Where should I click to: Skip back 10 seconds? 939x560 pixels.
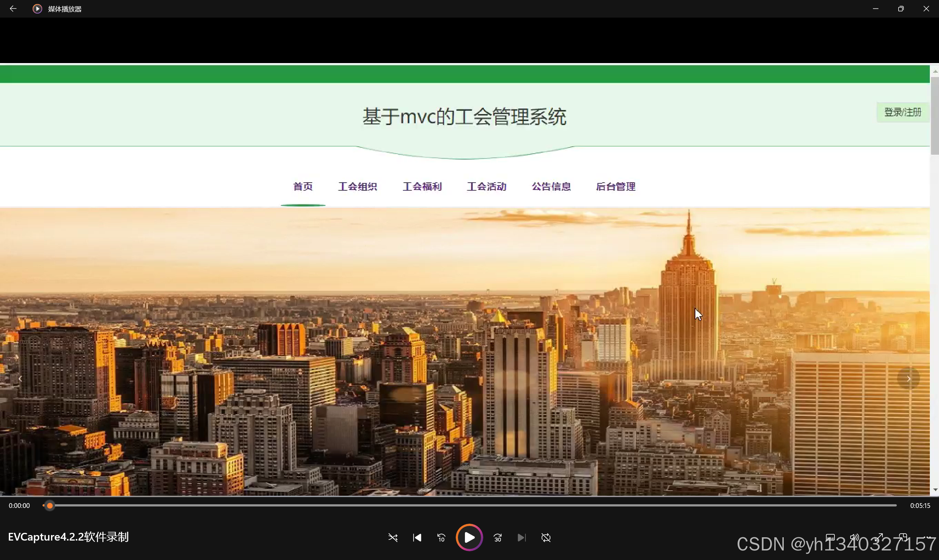click(x=441, y=537)
